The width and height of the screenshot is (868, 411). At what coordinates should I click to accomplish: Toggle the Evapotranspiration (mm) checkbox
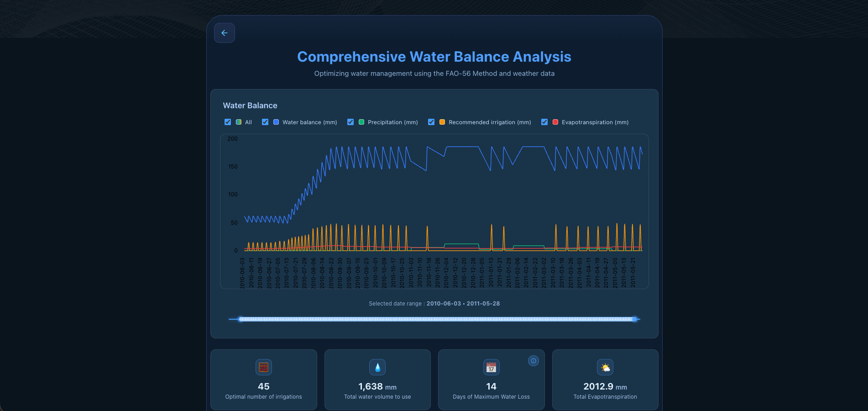(544, 122)
